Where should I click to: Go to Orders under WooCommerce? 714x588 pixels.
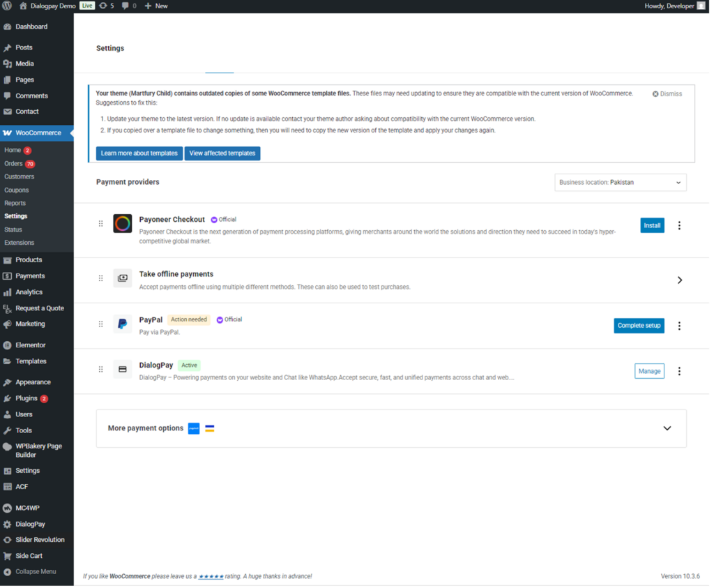tap(13, 164)
